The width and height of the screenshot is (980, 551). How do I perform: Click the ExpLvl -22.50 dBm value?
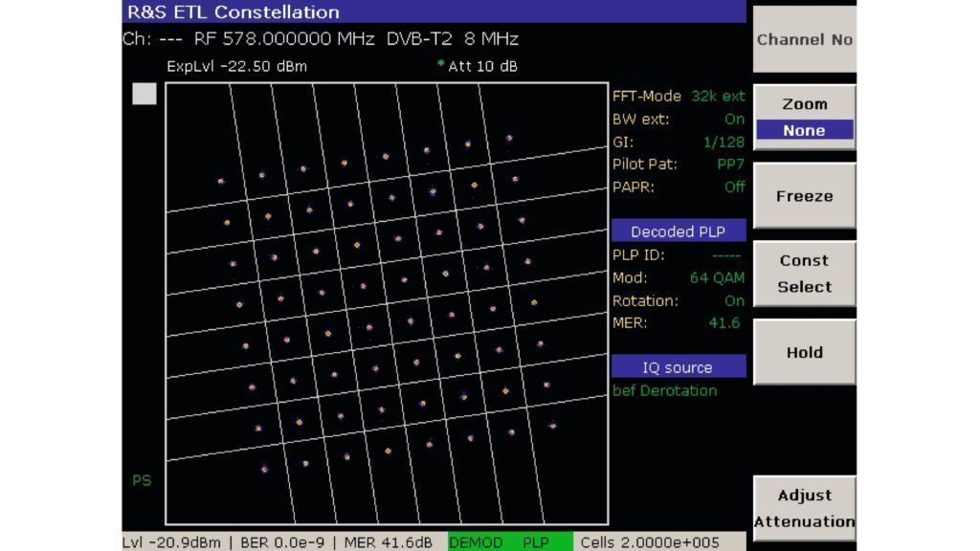coord(236,67)
